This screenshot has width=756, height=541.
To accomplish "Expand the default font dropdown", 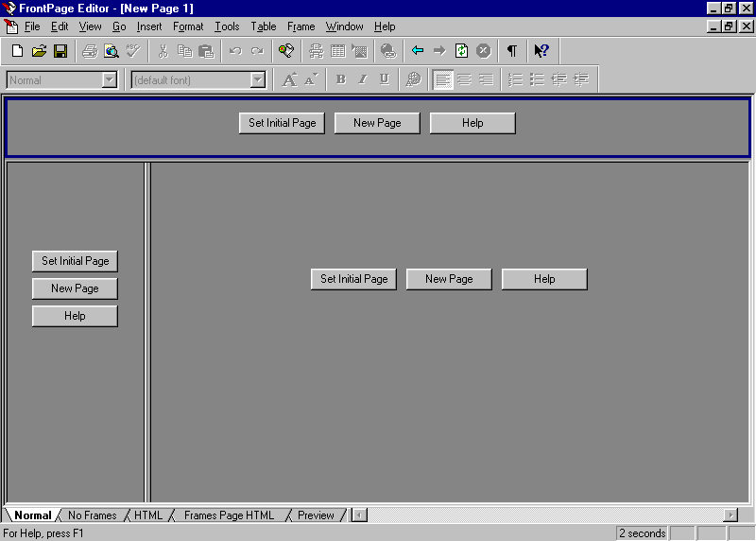I will tap(257, 80).
